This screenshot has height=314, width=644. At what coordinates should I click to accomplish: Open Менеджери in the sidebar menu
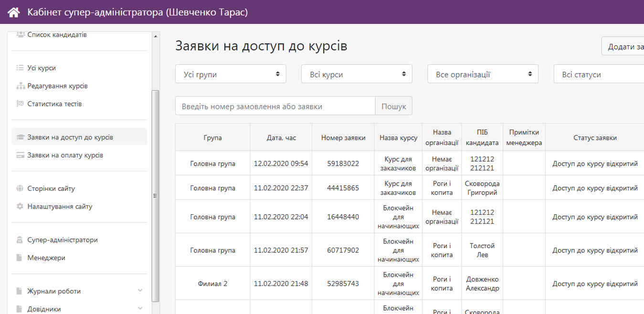click(x=46, y=258)
